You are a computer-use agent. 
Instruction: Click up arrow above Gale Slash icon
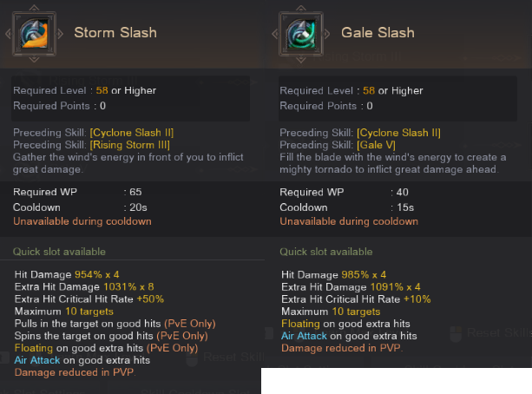(x=301, y=8)
